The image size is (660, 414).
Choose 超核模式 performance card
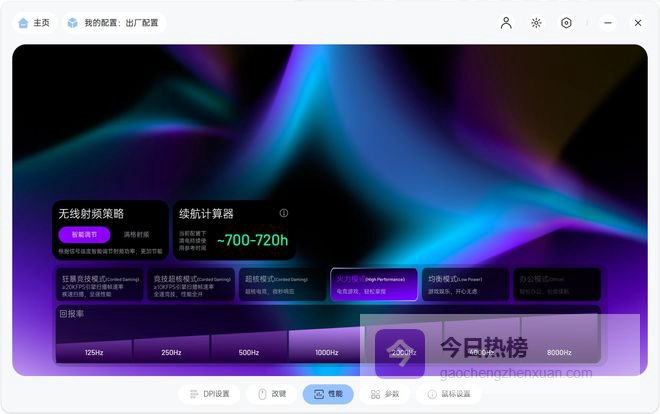(x=283, y=284)
